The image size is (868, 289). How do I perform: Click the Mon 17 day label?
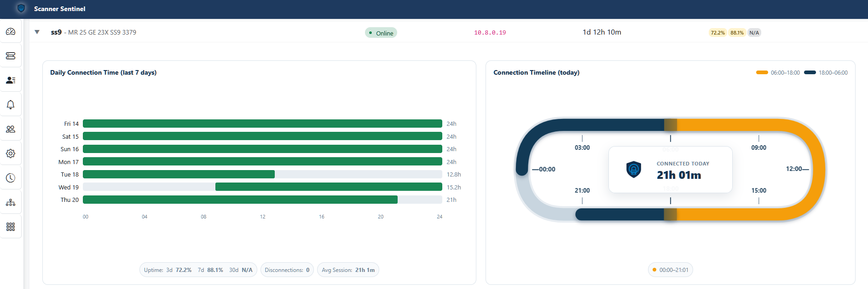pyautogui.click(x=69, y=162)
